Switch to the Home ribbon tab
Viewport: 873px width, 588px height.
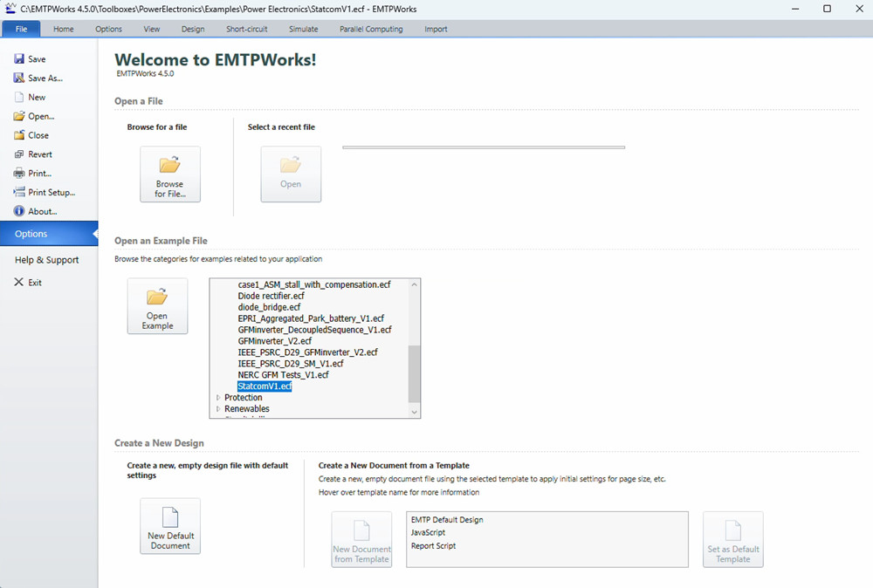click(x=64, y=29)
